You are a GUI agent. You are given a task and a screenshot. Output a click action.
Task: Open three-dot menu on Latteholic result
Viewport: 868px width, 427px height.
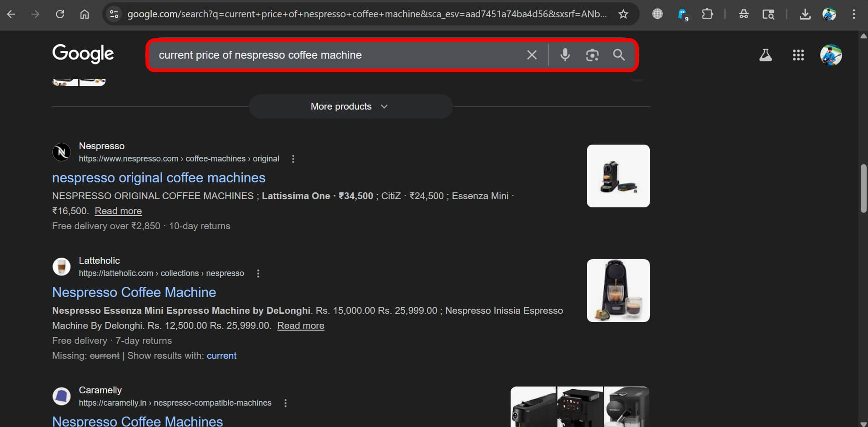[x=258, y=273]
